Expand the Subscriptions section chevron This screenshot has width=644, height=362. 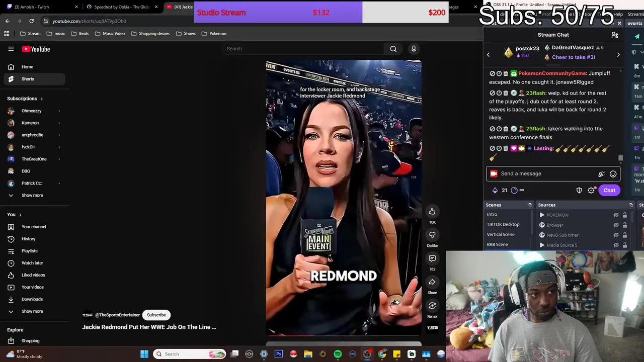41,99
